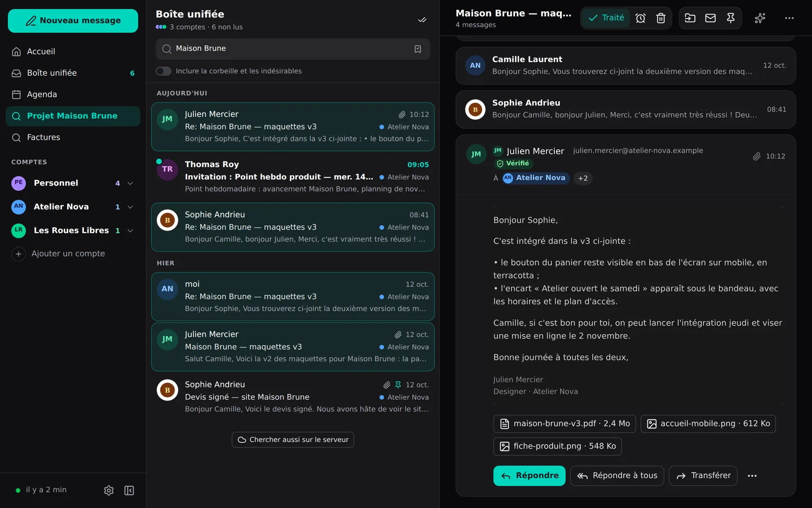Open the Factures saved search

point(73,137)
